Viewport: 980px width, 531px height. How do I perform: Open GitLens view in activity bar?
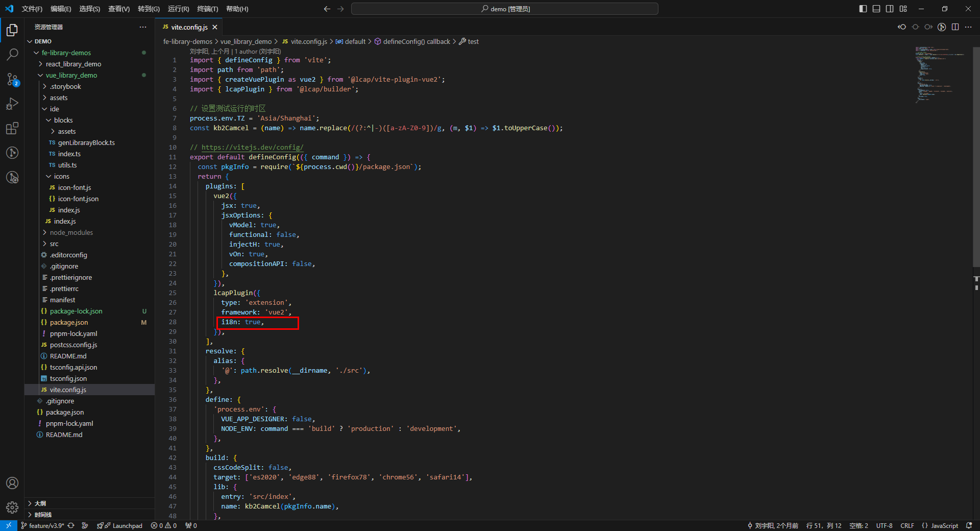click(x=12, y=153)
